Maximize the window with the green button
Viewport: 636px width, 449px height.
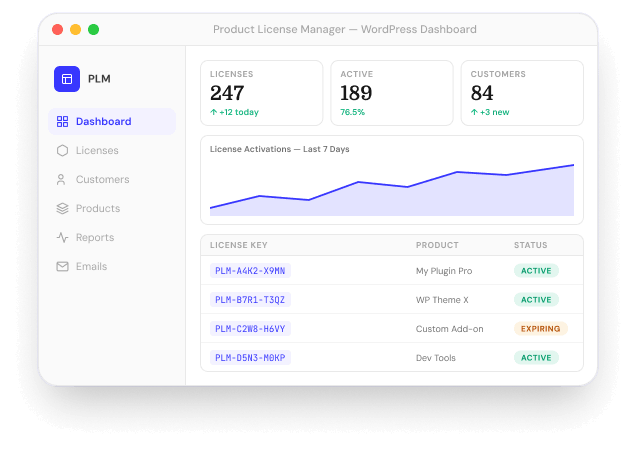click(94, 30)
